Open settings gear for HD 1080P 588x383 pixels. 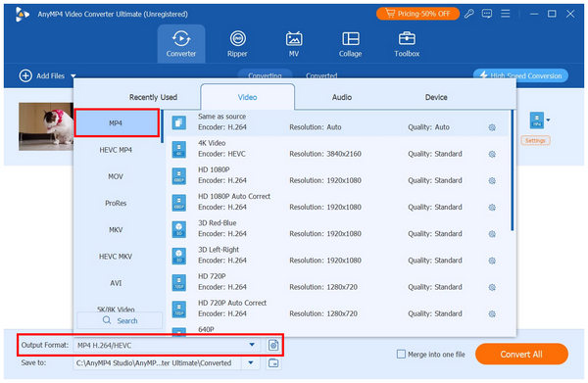pos(492,180)
